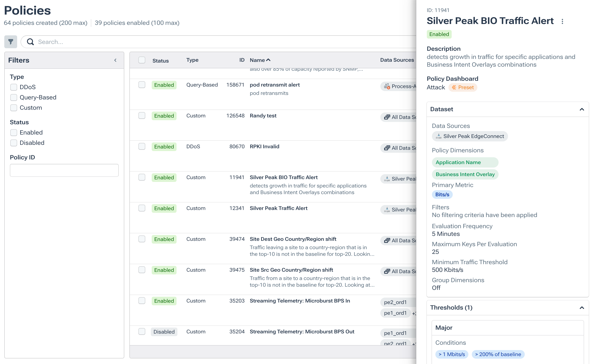
Task: Open the Silver Peak BIO Traffic Alert policy
Action: 283,177
